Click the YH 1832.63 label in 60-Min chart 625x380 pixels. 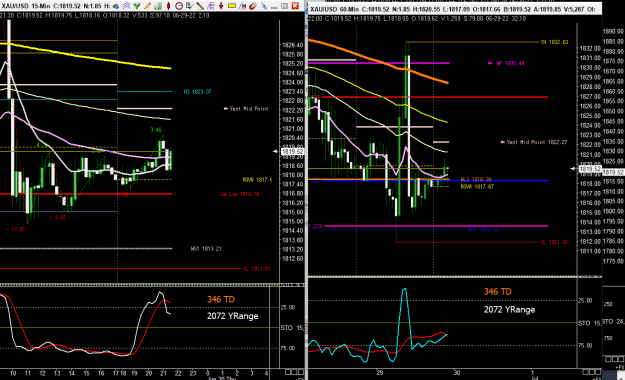(554, 42)
